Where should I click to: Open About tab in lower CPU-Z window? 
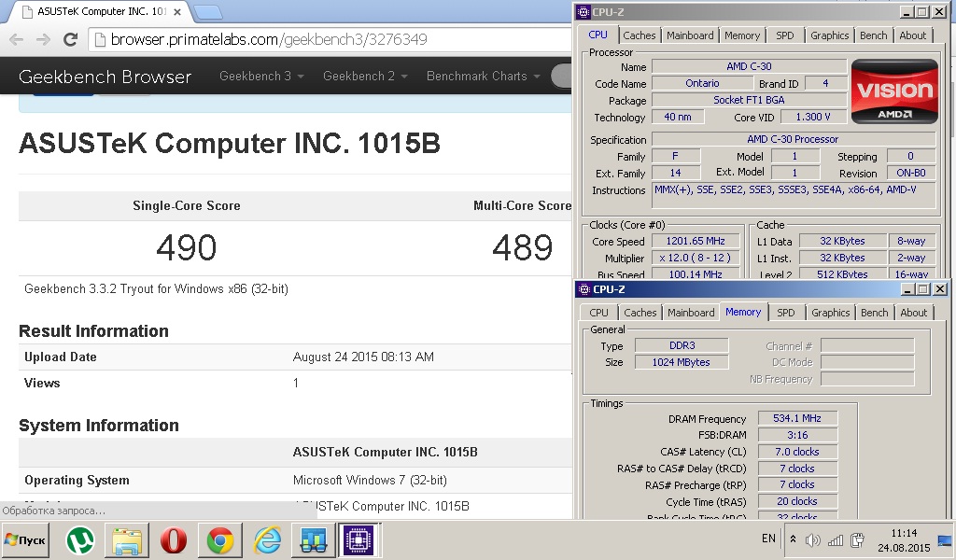(x=913, y=313)
